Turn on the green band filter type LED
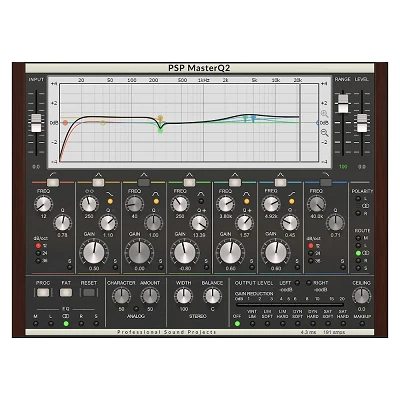Image resolution: width=400 pixels, height=400 pixels. (201, 201)
